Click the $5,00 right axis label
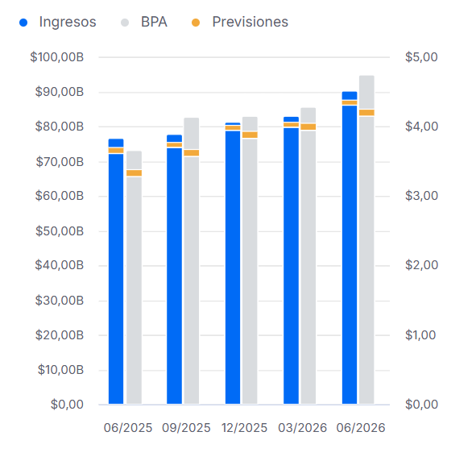 click(421, 57)
